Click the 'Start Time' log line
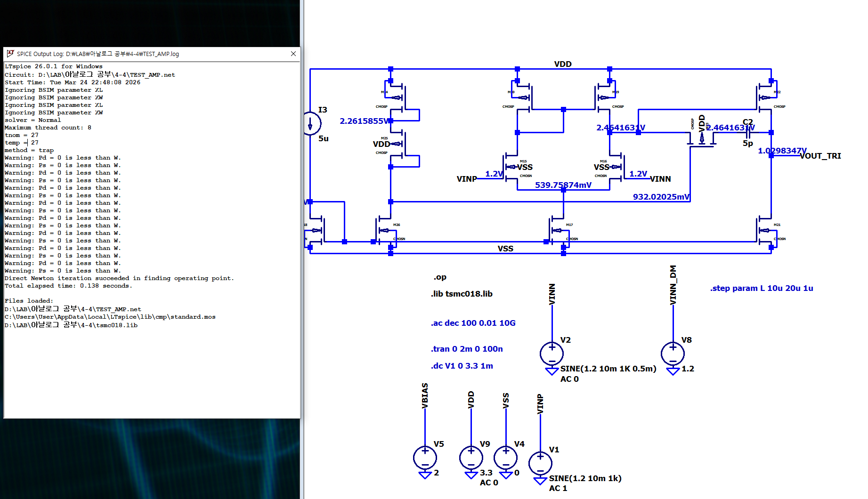Viewport: 868px width, 499px height. point(73,82)
